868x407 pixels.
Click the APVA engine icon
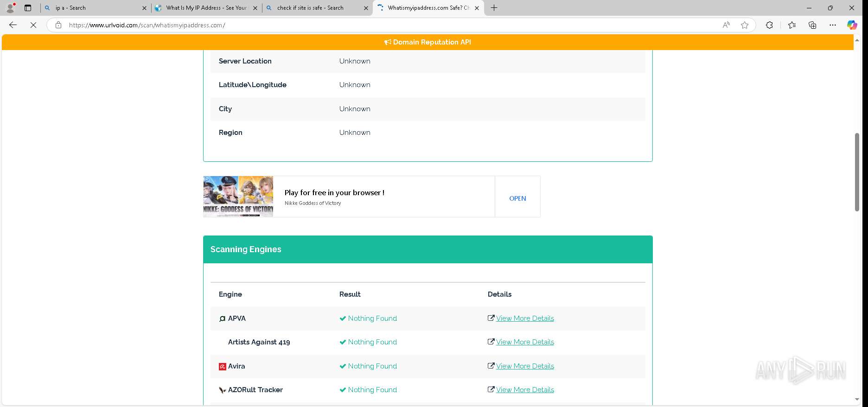(222, 318)
